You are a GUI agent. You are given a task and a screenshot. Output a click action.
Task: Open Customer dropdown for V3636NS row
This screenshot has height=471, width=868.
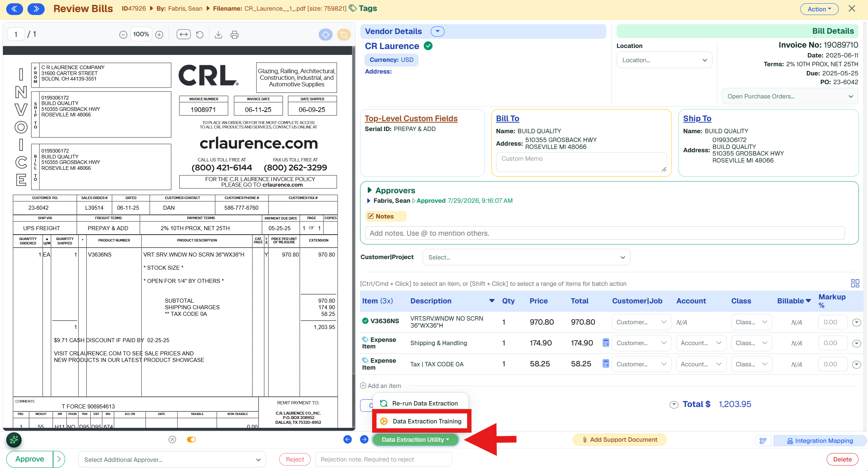tap(641, 322)
